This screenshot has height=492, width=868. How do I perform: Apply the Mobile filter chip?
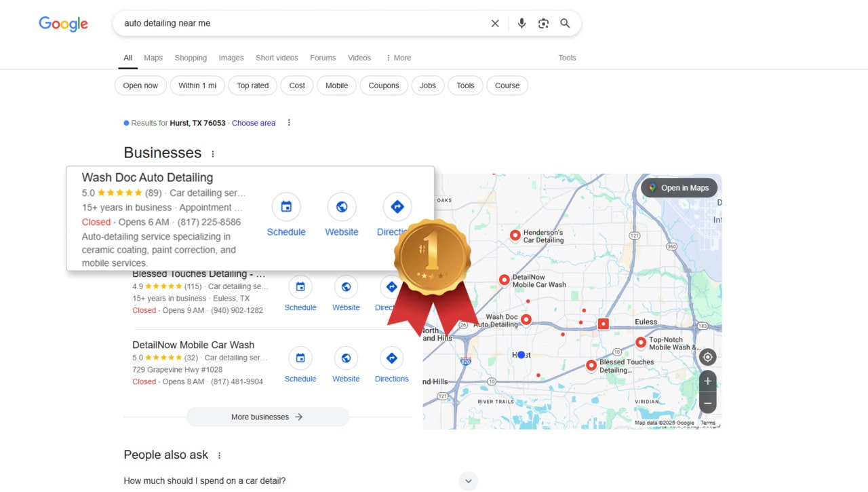pyautogui.click(x=336, y=86)
